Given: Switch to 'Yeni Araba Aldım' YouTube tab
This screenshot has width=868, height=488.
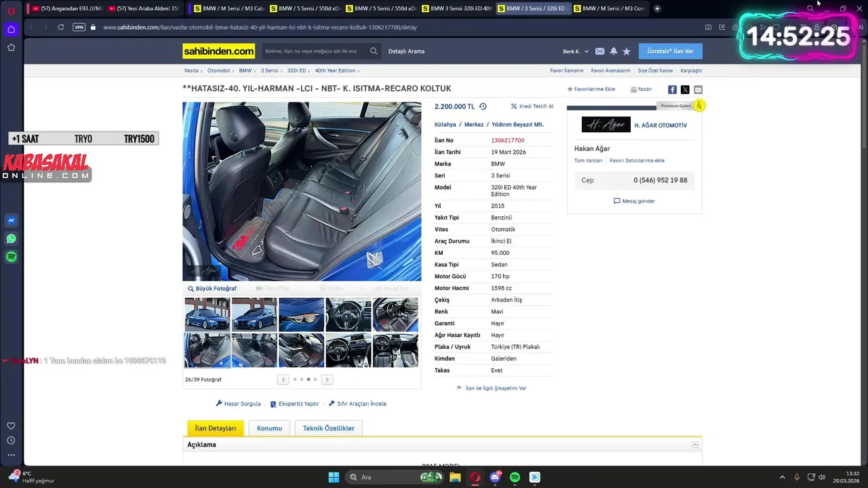Looking at the screenshot, I should pyautogui.click(x=144, y=9).
